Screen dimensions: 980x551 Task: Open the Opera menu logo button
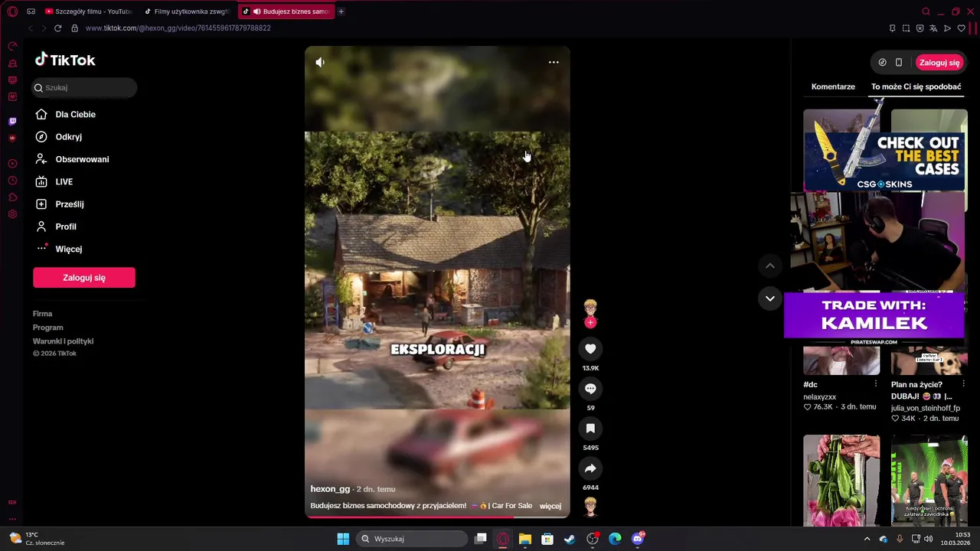(x=12, y=11)
